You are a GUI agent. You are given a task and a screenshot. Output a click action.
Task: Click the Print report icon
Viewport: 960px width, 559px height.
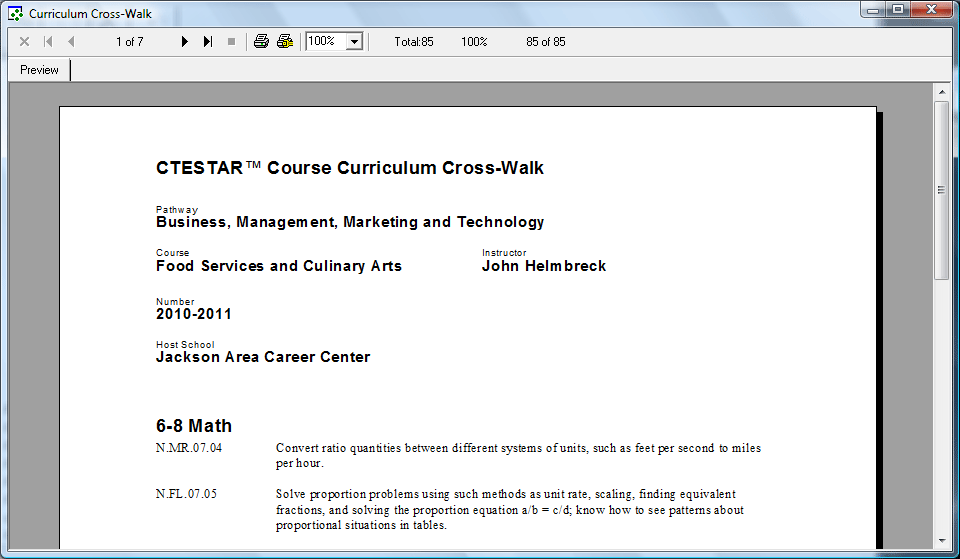261,42
